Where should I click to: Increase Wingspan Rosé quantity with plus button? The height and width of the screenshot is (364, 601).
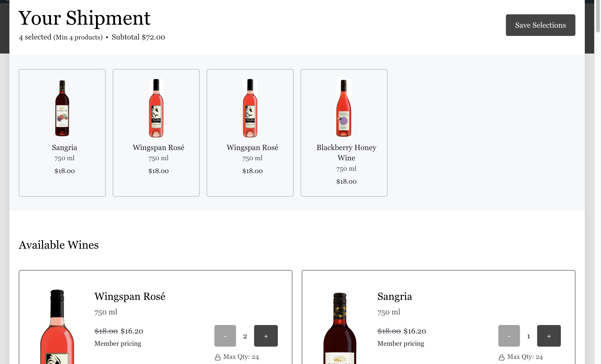tap(266, 336)
